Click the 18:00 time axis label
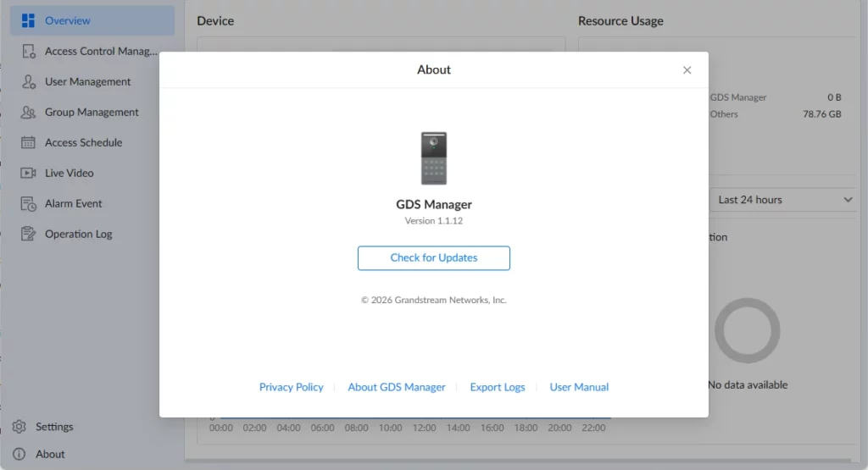The image size is (868, 470). tap(526, 428)
